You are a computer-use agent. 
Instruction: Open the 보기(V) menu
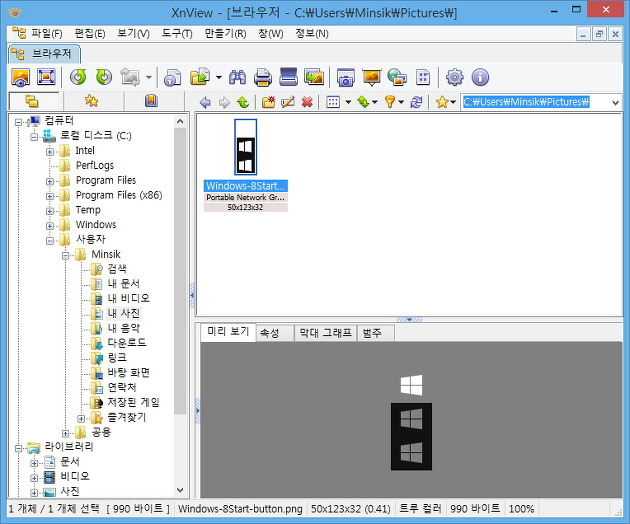133,33
